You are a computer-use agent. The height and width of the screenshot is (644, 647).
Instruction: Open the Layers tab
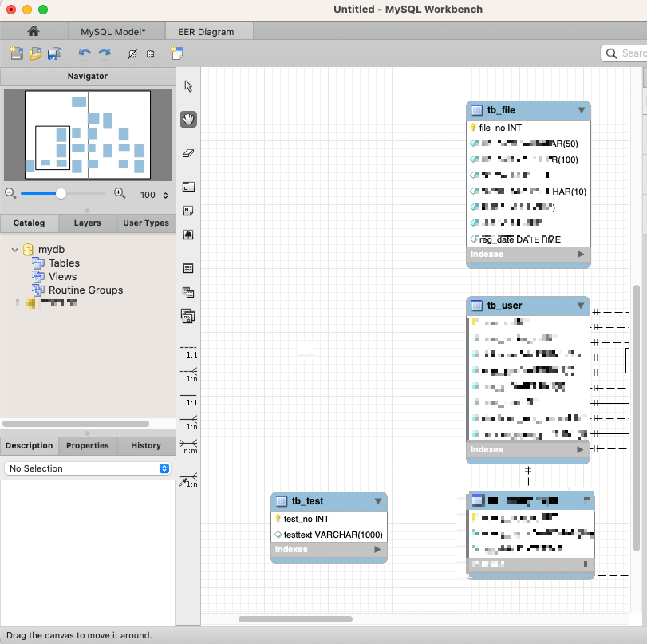(x=88, y=223)
